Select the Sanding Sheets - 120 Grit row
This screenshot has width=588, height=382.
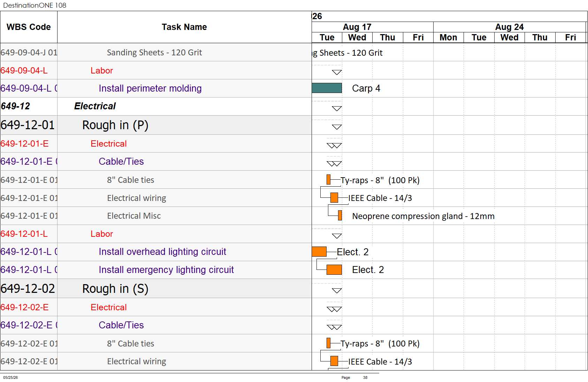[x=156, y=53]
